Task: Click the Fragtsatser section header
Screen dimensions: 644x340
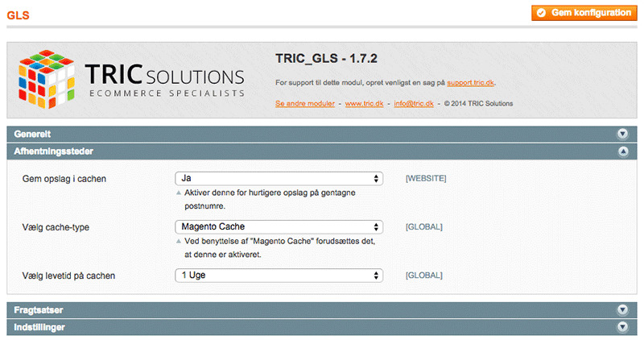Action: 39,310
